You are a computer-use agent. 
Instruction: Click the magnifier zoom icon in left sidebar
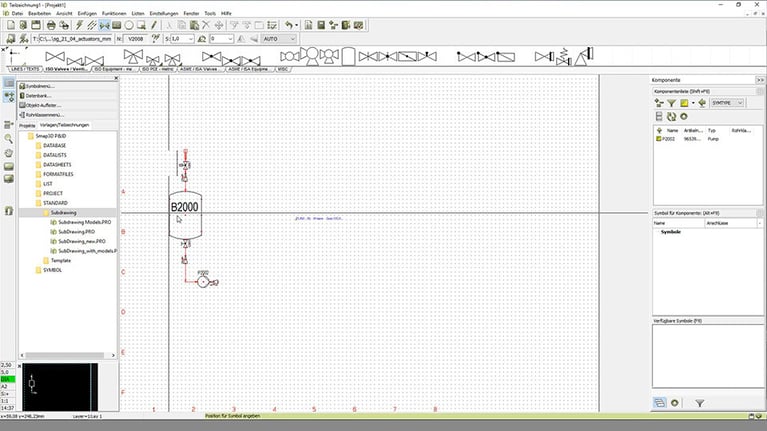(x=8, y=139)
